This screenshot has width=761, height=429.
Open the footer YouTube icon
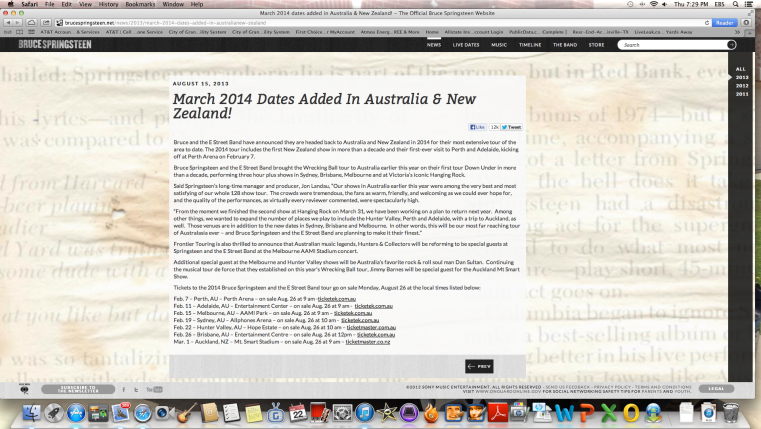(154, 390)
